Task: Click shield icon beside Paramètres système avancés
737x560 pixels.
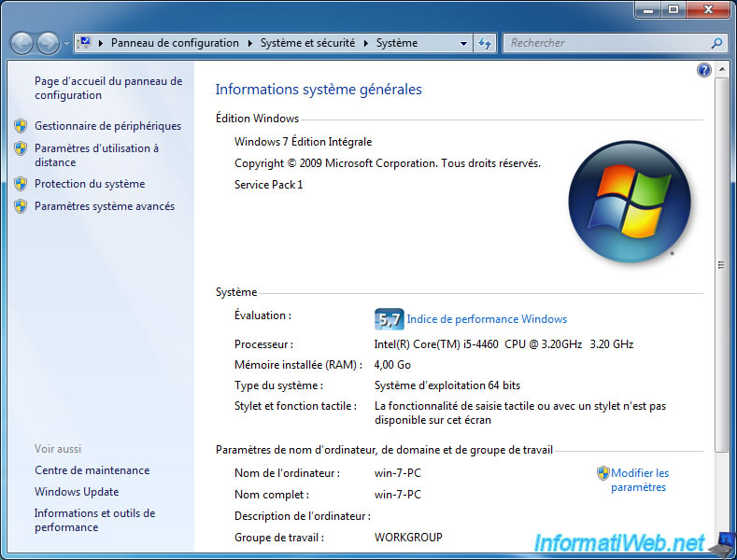Action: [21, 206]
